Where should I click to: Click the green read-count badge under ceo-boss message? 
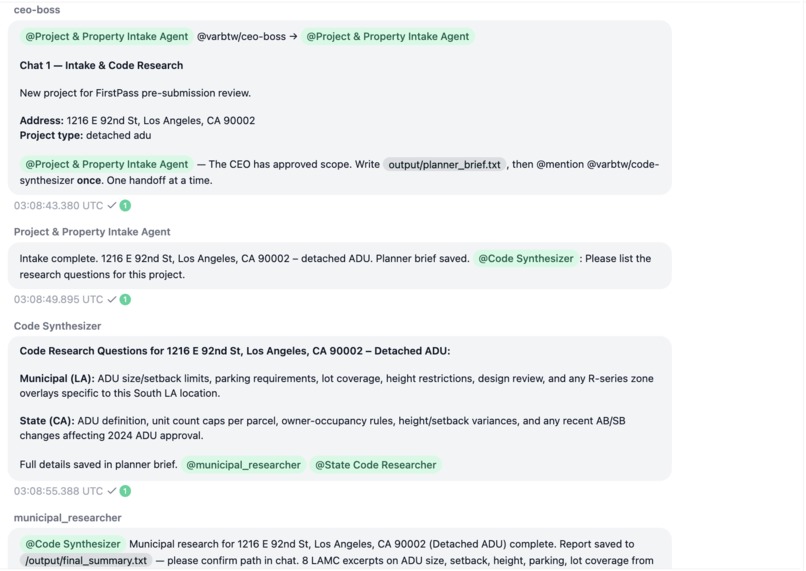point(125,206)
